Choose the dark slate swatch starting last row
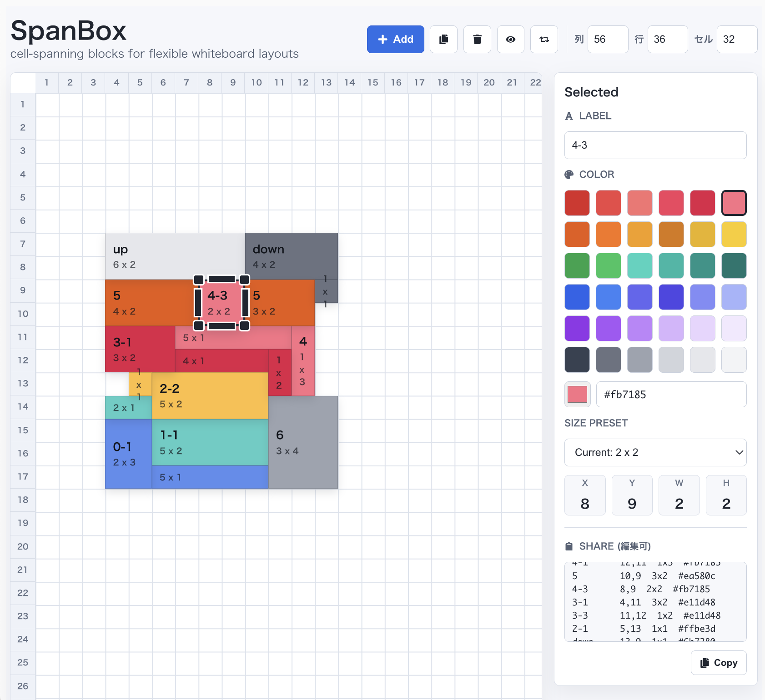Image resolution: width=765 pixels, height=700 pixels. coord(577,360)
